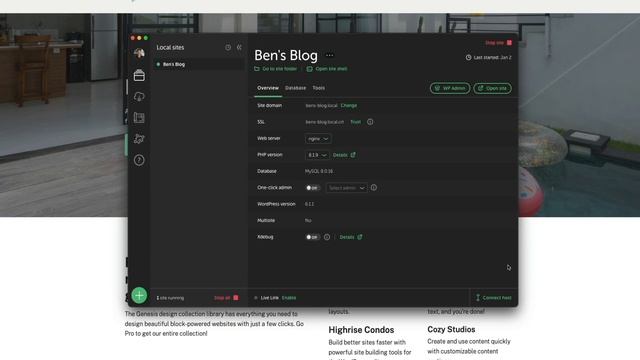This screenshot has width=640, height=360.
Task: Click the MySQL database version text
Action: pyautogui.click(x=319, y=171)
